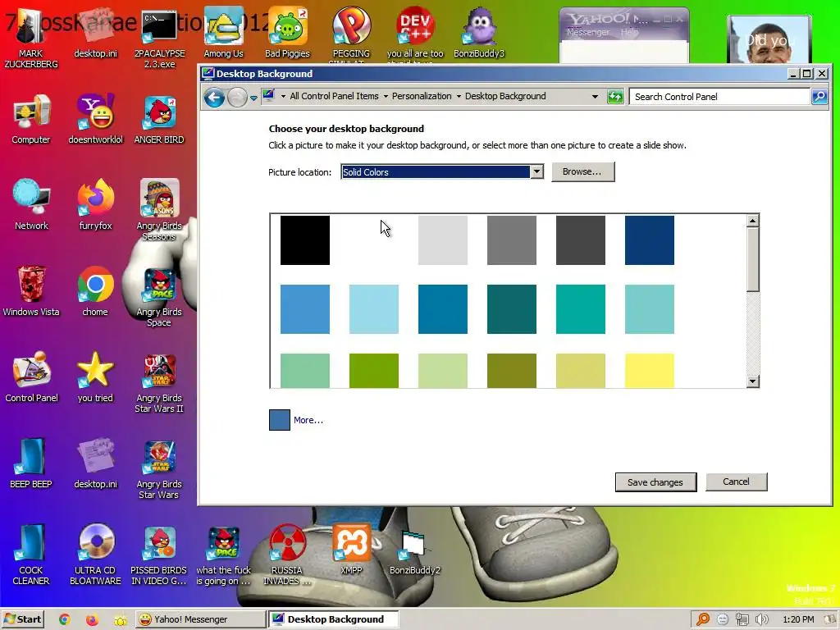
Task: Choose the black color swatch
Action: tap(305, 240)
